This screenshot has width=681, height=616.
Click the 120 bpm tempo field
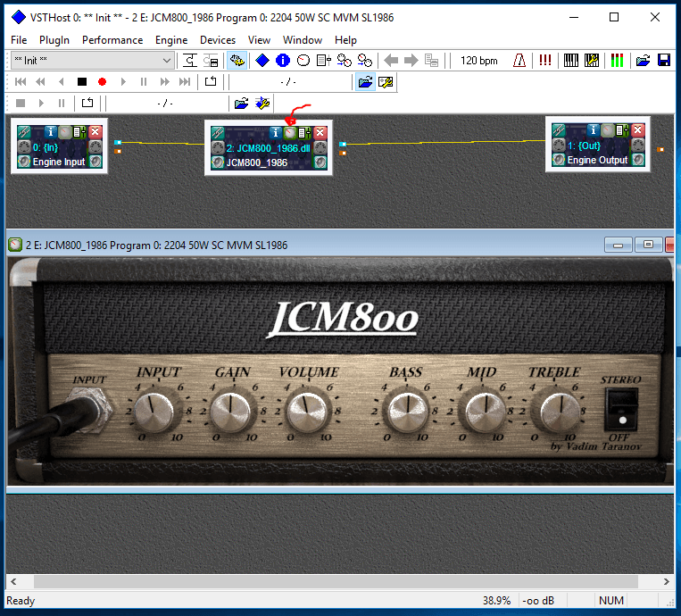coord(479,61)
